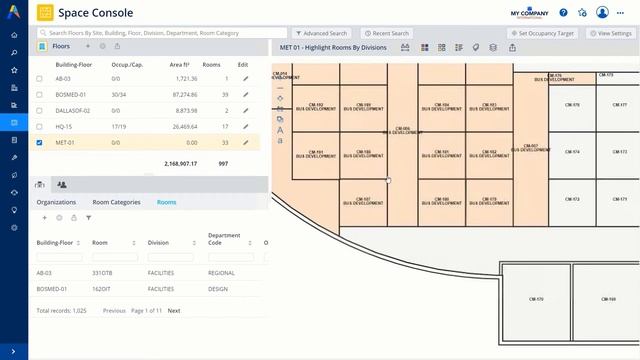This screenshot has width=640, height=360.
Task: Click the add plus icon in Rooms panel
Action: coord(44,218)
